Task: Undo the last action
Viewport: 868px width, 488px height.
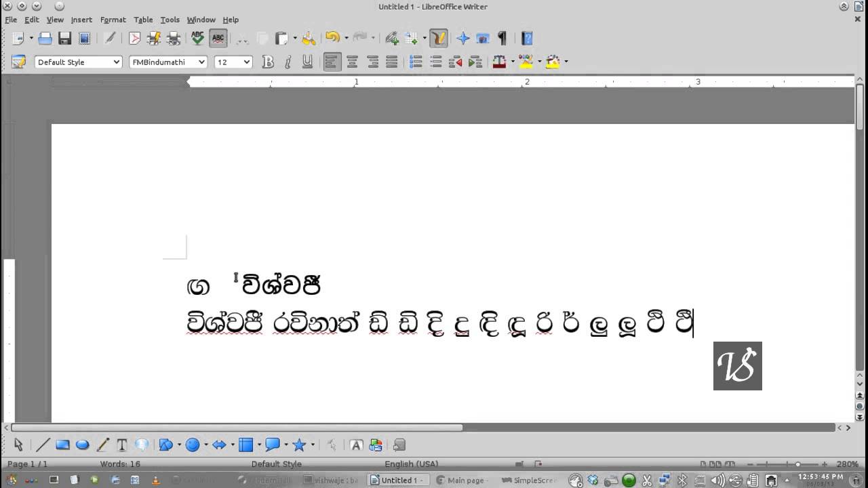Action: point(332,39)
